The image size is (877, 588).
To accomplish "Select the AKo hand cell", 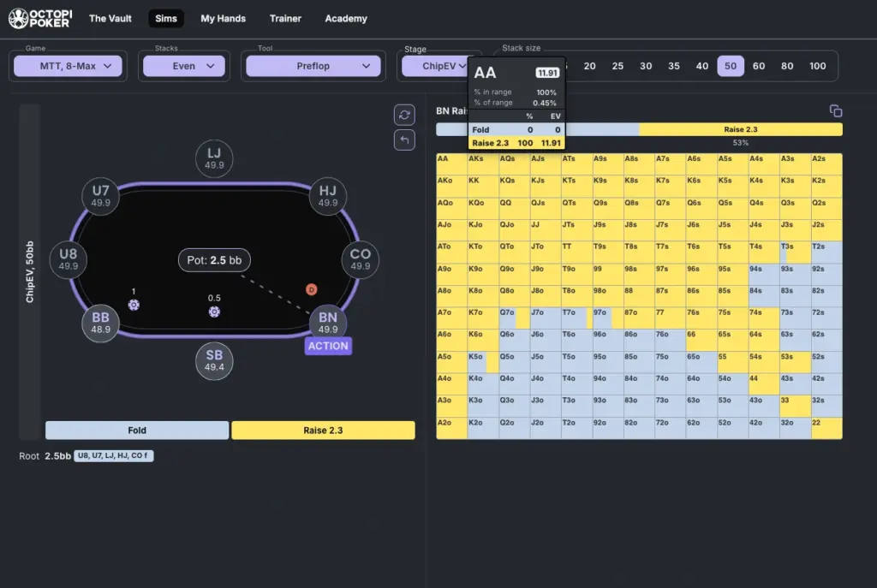I will (451, 186).
